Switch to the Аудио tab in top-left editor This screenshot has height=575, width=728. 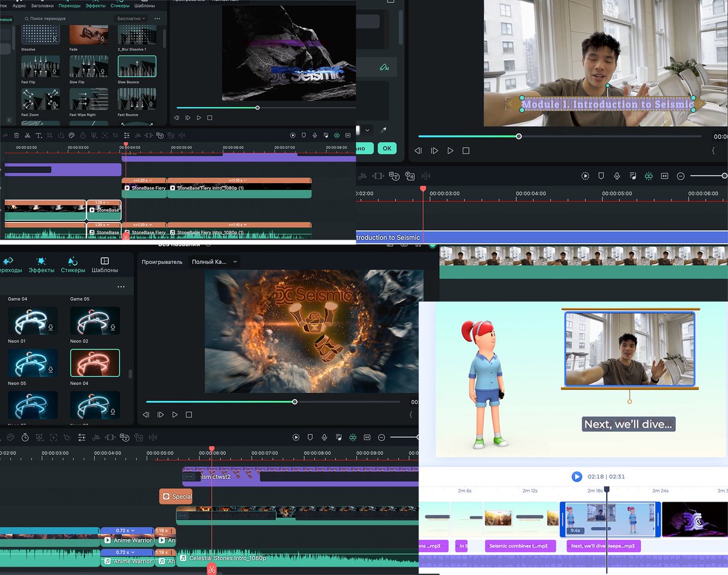pyautogui.click(x=19, y=5)
